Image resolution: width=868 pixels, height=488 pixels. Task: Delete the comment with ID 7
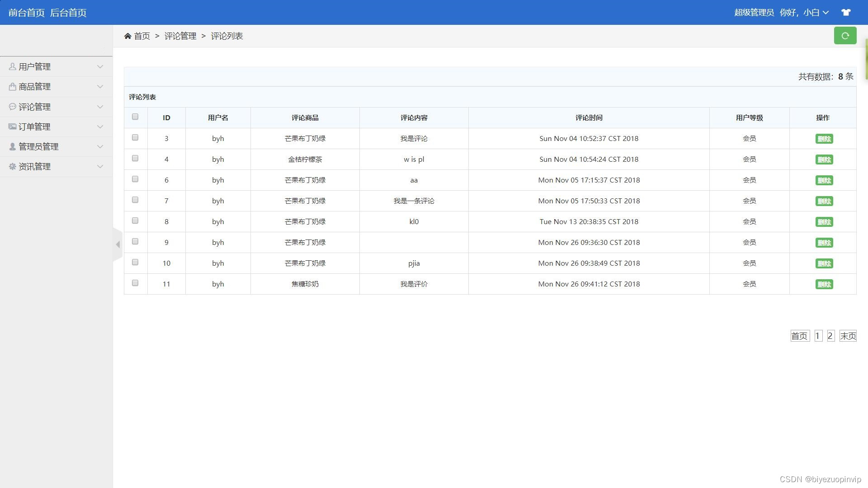(824, 201)
